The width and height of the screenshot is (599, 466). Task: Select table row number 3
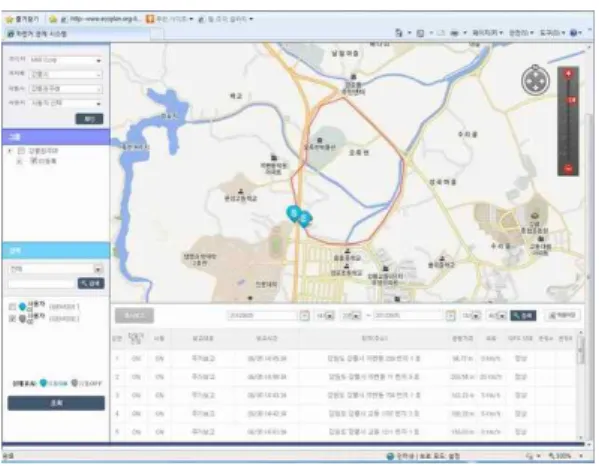coord(344,395)
